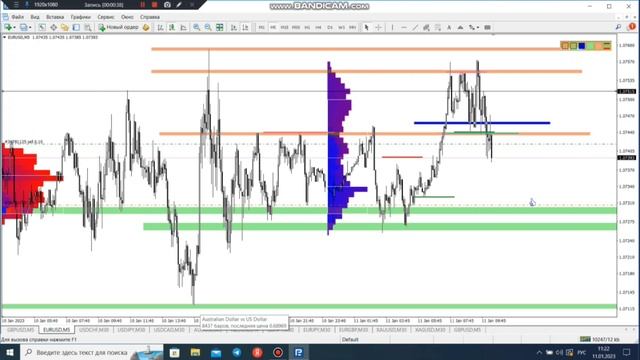This screenshot has width=640, height=360.
Task: Switch to the EURUSD,M5 chart tab
Action: tap(57, 330)
